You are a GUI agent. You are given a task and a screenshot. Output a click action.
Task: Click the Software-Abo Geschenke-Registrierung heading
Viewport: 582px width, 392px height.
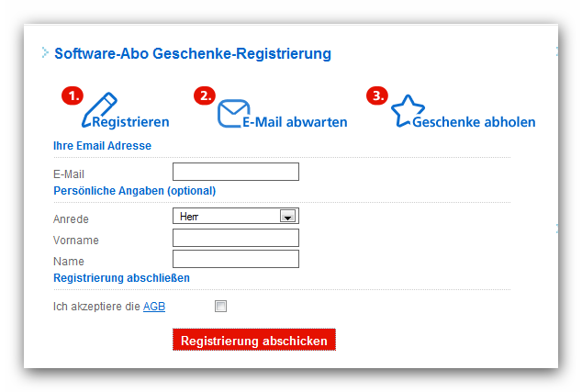point(193,53)
